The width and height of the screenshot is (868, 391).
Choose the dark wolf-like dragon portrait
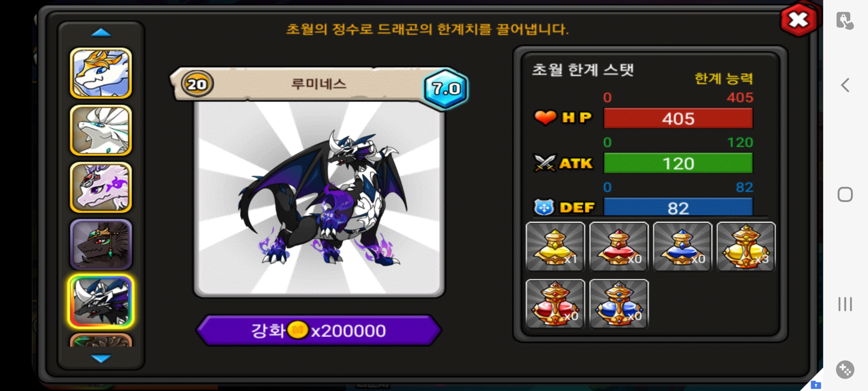101,245
